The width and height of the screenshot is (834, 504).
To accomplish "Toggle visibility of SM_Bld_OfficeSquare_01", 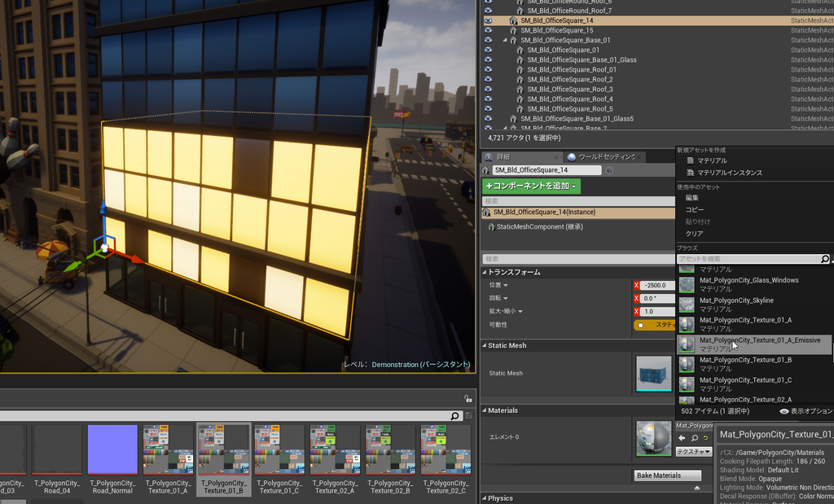I will click(x=489, y=50).
